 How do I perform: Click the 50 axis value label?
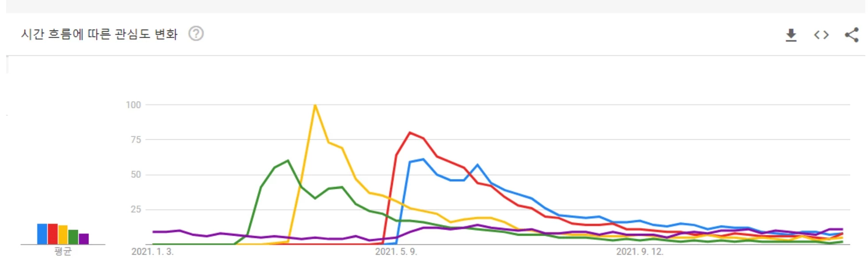(136, 174)
